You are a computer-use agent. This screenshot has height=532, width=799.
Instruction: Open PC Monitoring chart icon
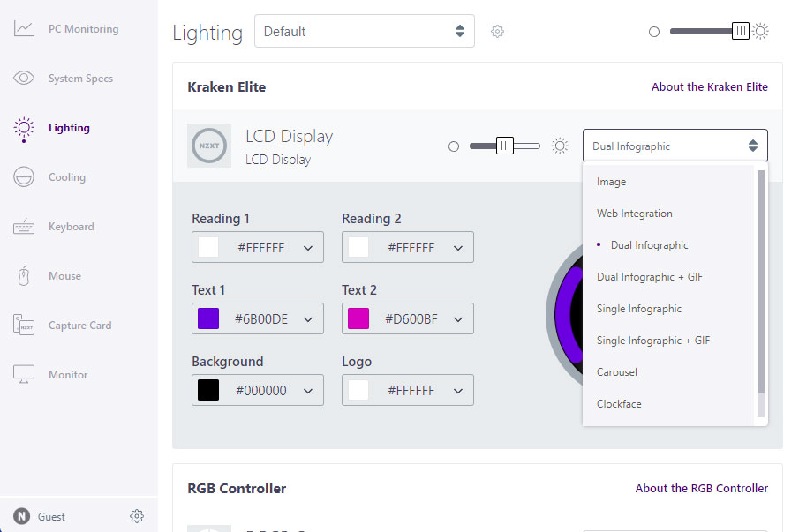(x=24, y=28)
